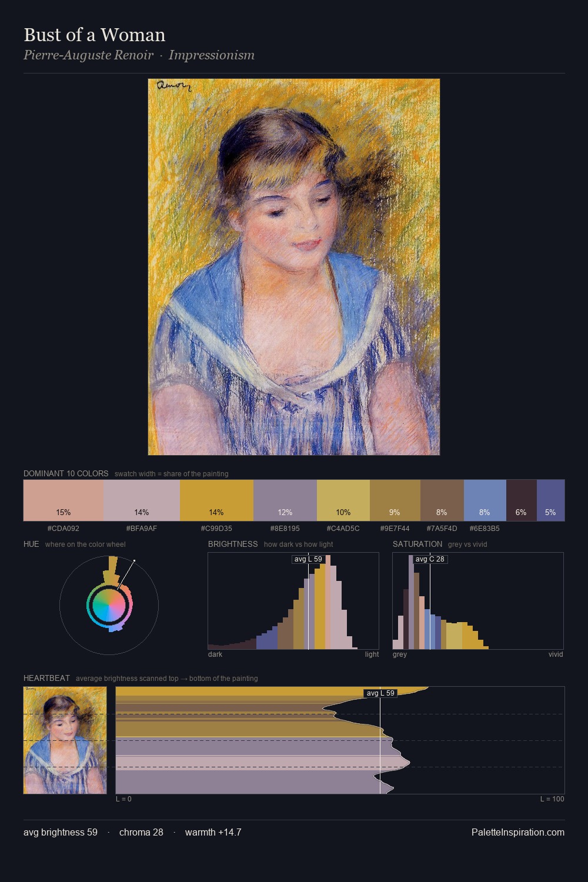588x882 pixels.
Task: Click the 'HEARTBEAT' section heading
Action: [x=46, y=678]
